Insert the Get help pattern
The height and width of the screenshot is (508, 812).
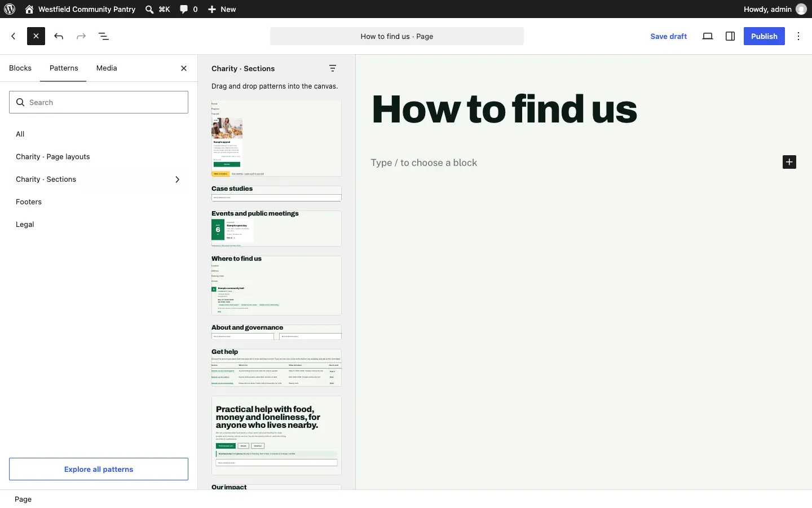[x=276, y=367]
